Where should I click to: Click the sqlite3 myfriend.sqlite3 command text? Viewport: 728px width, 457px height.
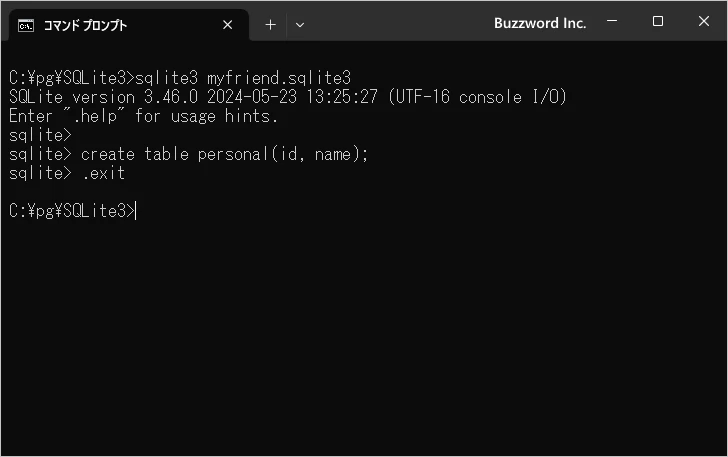[243, 78]
